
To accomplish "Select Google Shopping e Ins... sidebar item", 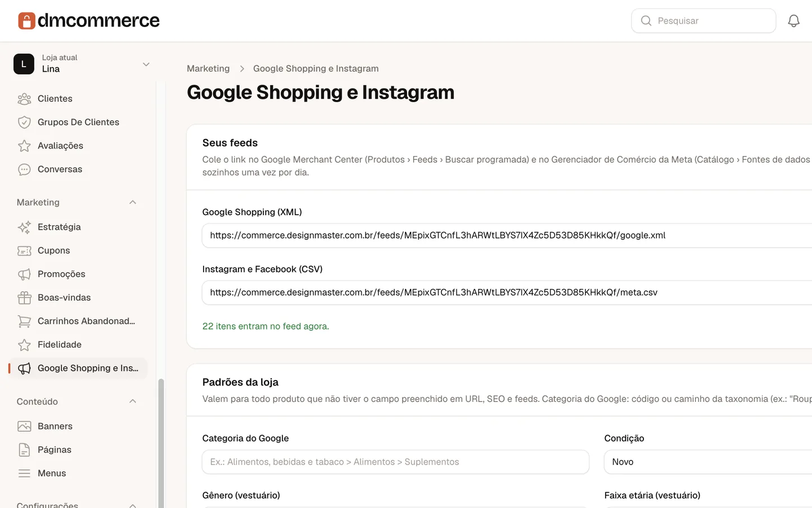I will (78, 369).
